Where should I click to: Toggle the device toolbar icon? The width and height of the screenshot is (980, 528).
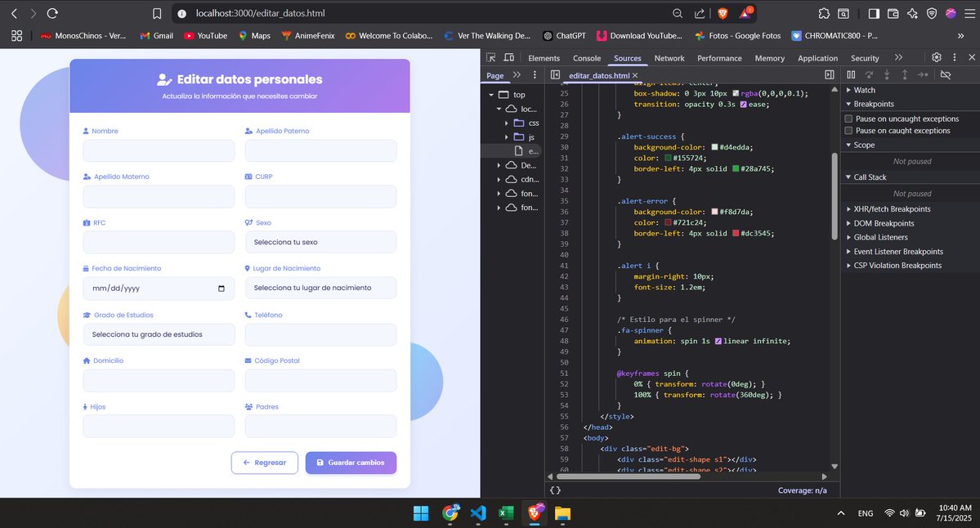coord(508,57)
